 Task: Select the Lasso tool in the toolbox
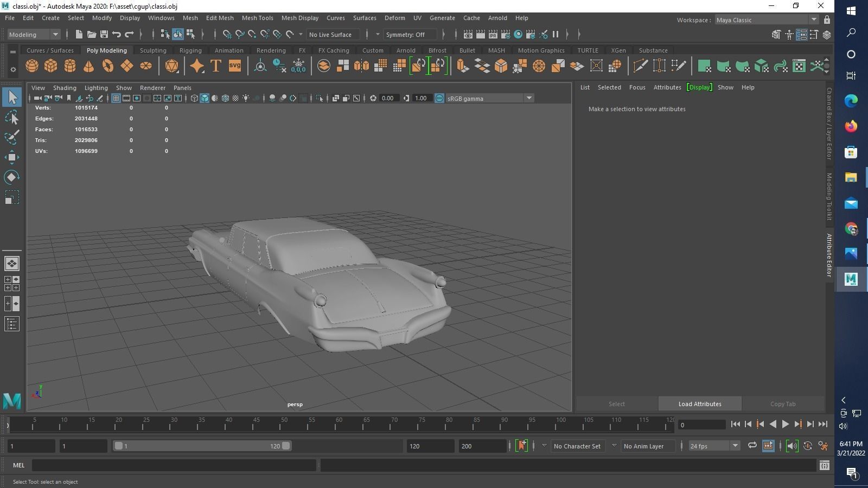tap(12, 117)
